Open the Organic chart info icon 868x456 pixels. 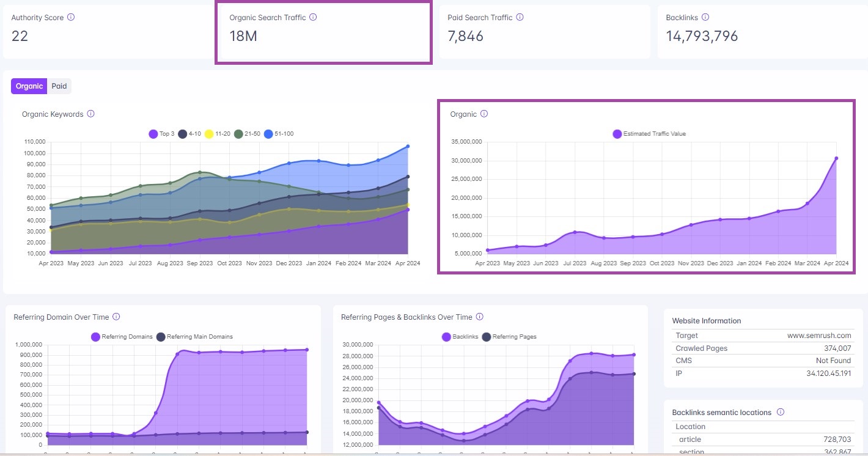coord(484,114)
